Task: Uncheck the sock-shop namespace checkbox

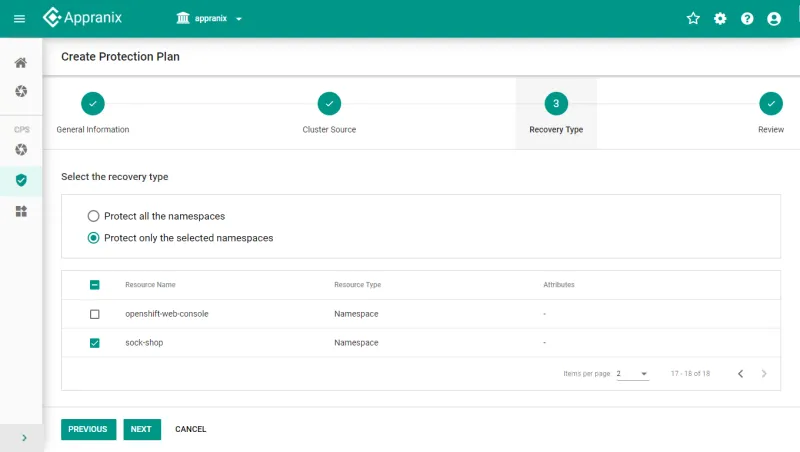Action: coord(95,343)
